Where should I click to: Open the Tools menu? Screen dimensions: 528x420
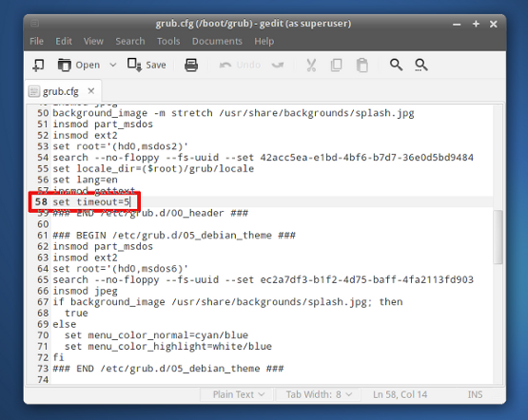(x=168, y=42)
